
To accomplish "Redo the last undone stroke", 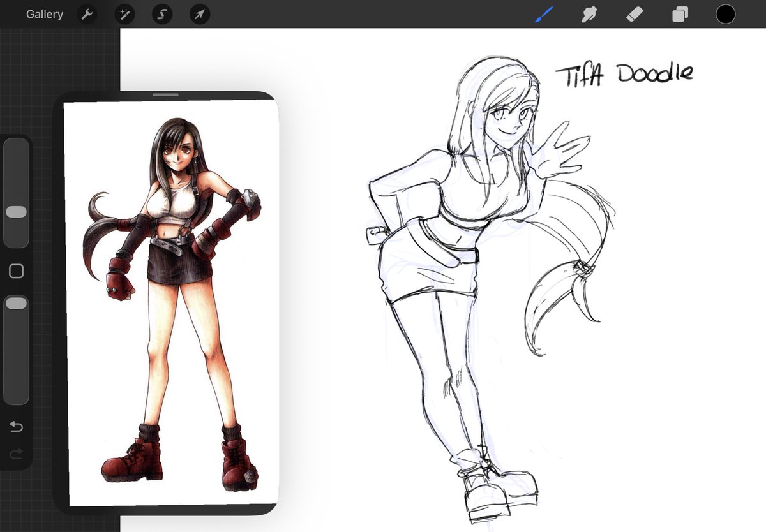I will coord(17,454).
